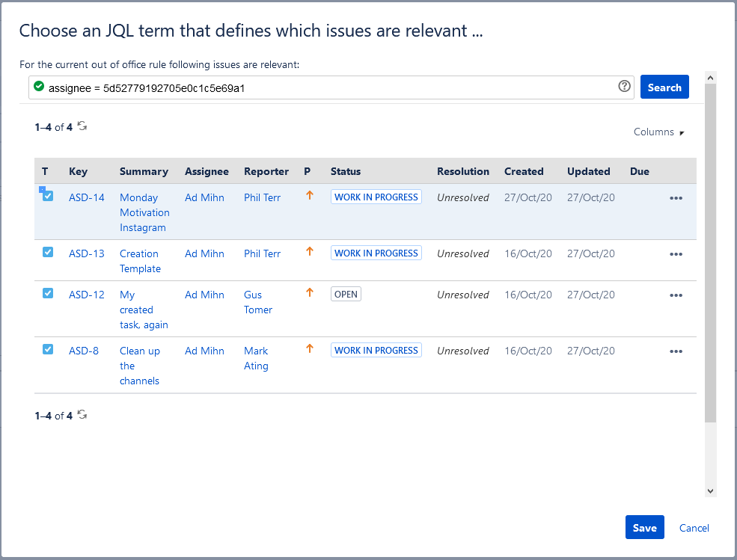Screen dimensions: 737x560
Task: Click the priority arrow icon for ASD-14
Action: pos(309,195)
